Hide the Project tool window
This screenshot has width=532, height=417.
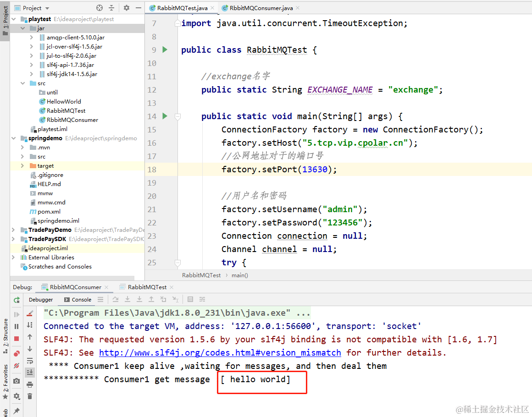pyautogui.click(x=138, y=8)
